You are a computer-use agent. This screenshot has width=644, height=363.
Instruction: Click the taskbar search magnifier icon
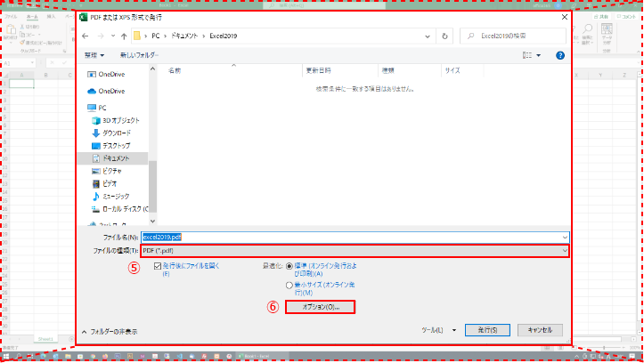[18, 356]
